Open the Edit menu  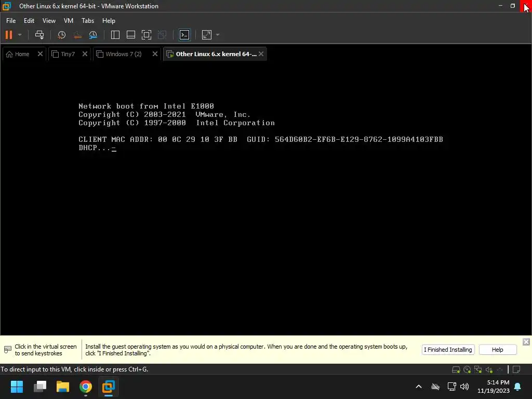point(29,21)
